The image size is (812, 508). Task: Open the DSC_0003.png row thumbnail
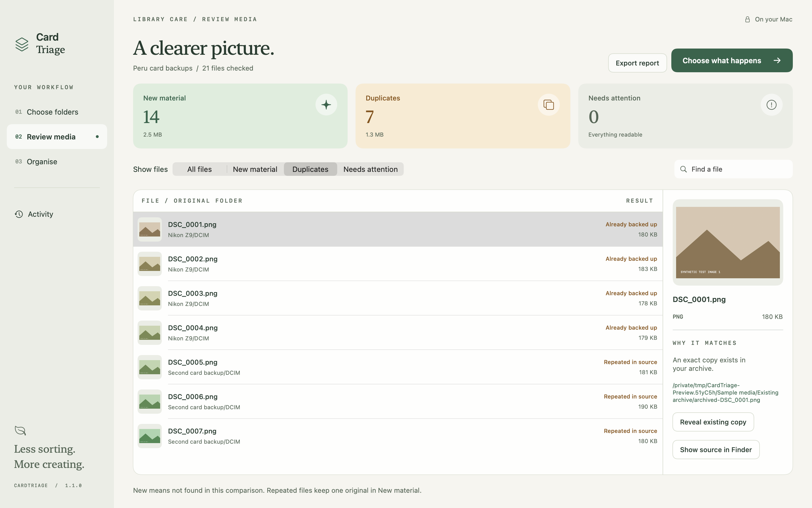(x=150, y=298)
